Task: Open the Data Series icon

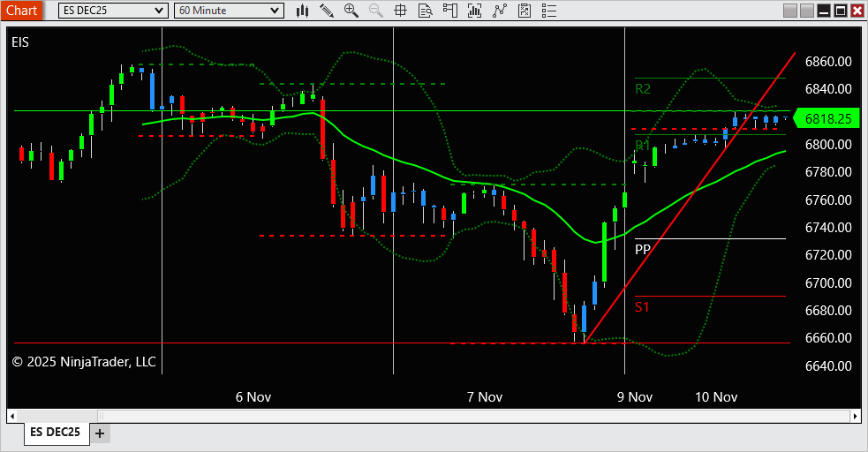Action: [474, 11]
